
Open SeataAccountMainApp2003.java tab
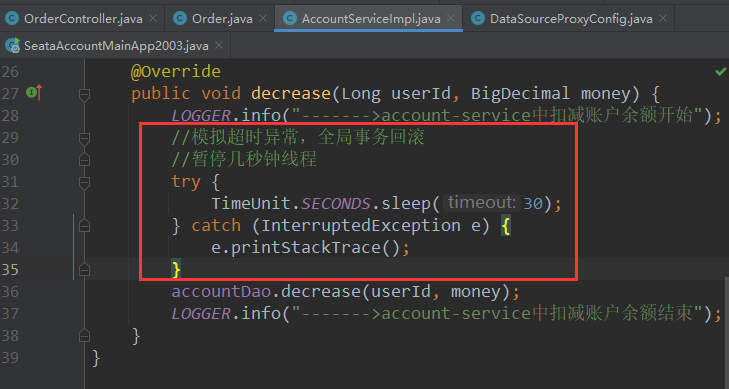click(x=116, y=46)
